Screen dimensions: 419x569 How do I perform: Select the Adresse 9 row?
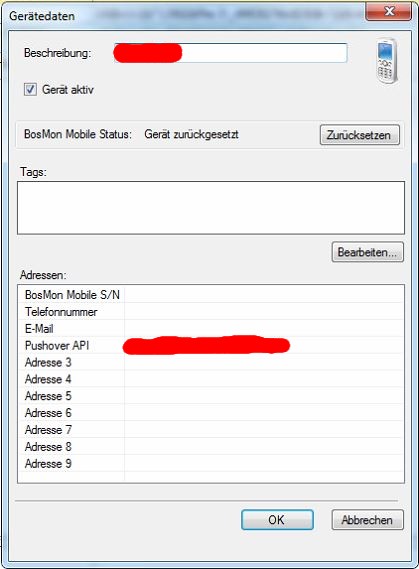211,463
